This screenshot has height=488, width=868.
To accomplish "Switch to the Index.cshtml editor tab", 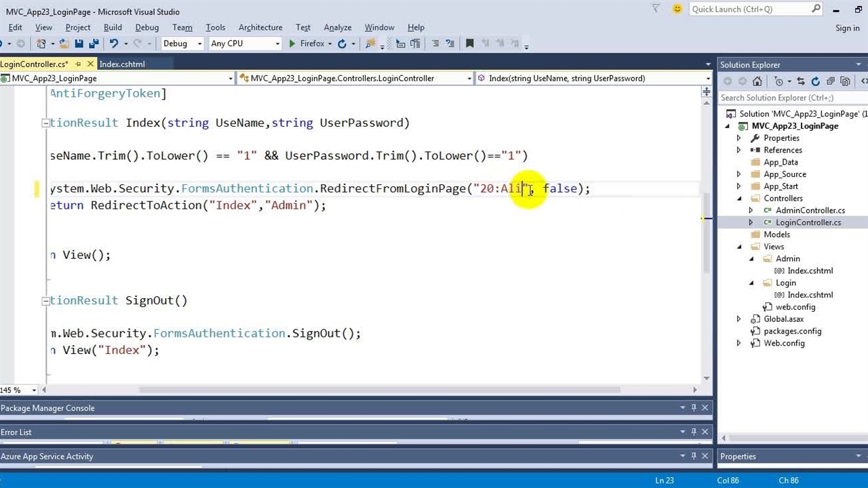I will click(x=122, y=64).
